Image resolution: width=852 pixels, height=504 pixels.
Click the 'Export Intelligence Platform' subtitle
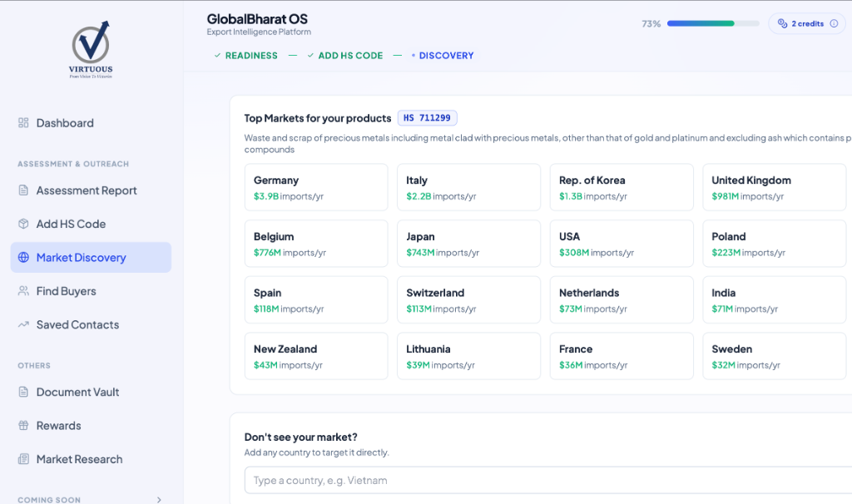point(259,32)
